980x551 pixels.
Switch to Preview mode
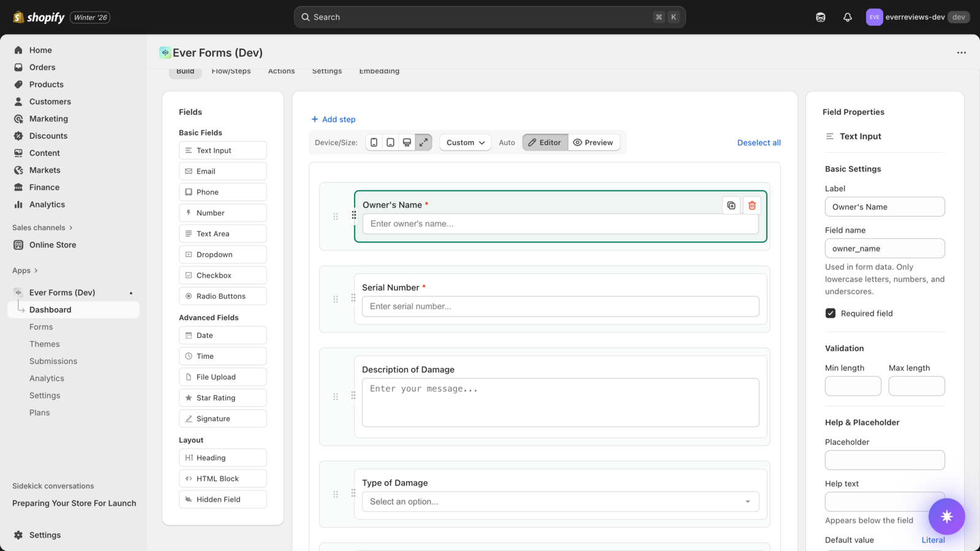[x=594, y=143]
